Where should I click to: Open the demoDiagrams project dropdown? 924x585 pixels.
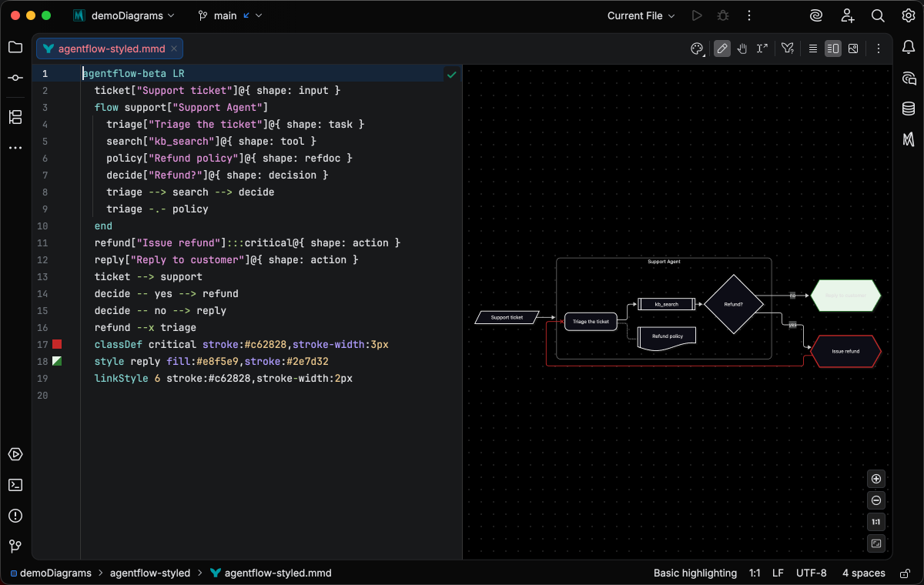click(x=124, y=15)
